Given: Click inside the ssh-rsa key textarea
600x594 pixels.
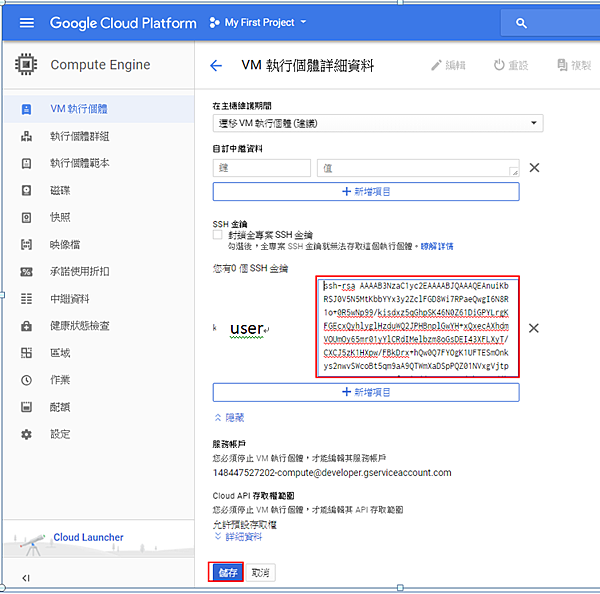Looking at the screenshot, I should click(418, 326).
